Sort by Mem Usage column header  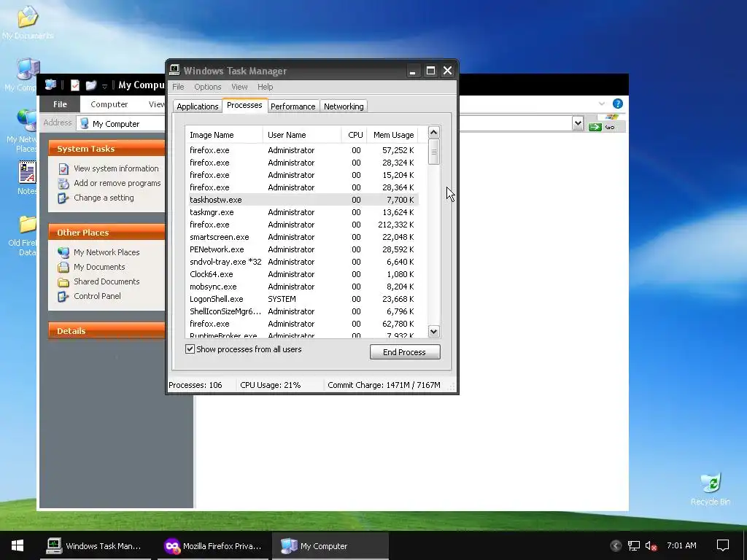point(393,135)
